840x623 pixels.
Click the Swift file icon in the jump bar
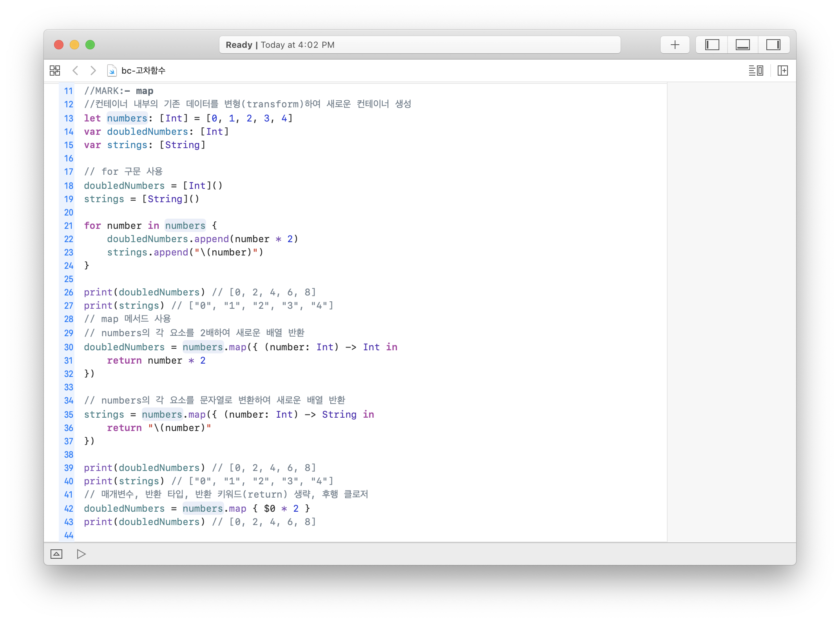pyautogui.click(x=112, y=71)
